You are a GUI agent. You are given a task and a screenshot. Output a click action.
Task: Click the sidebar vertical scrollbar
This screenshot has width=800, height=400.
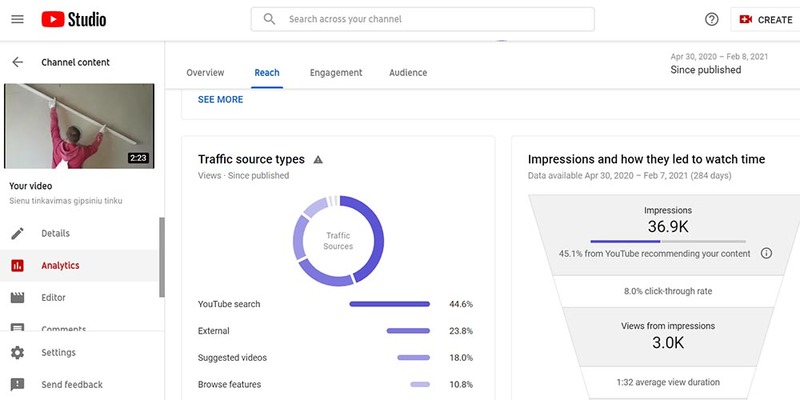(162, 257)
